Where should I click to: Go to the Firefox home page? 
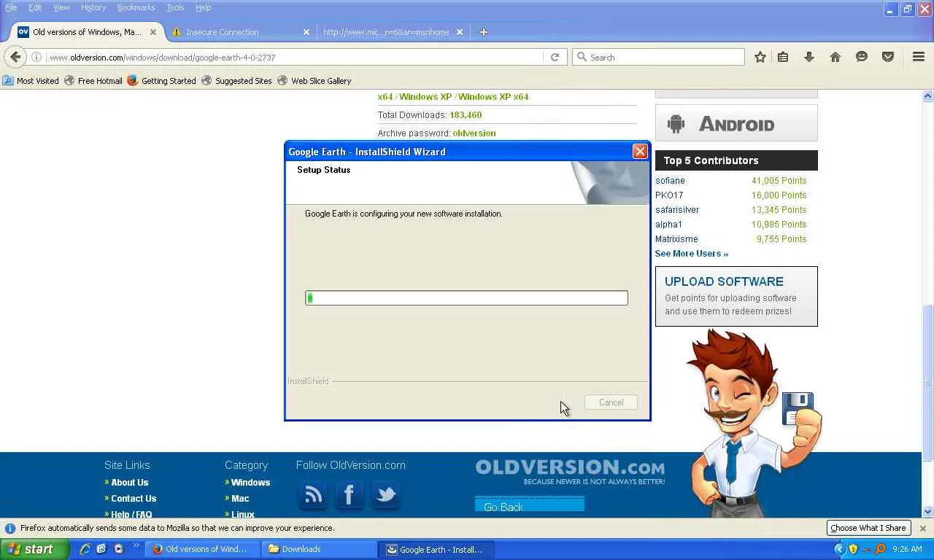click(x=835, y=57)
